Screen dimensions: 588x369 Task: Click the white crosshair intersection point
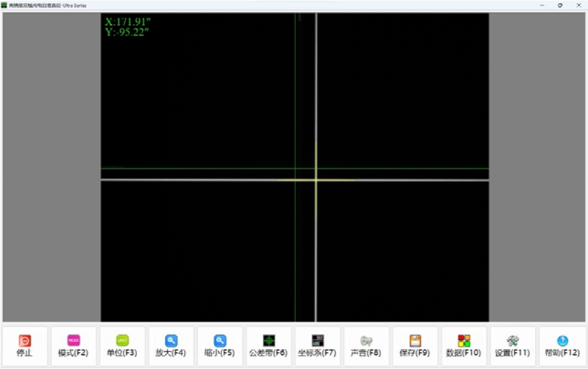click(316, 180)
